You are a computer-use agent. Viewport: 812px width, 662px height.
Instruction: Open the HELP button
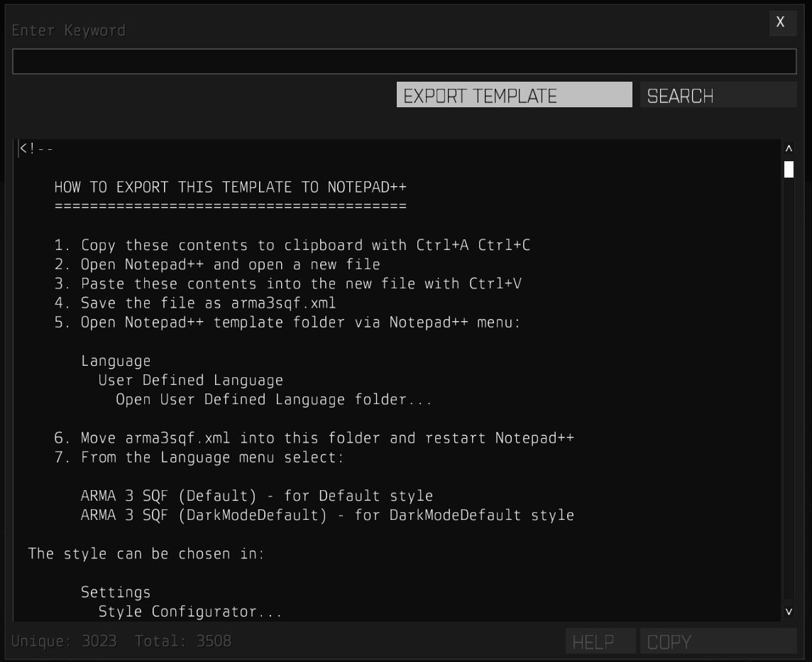(600, 641)
